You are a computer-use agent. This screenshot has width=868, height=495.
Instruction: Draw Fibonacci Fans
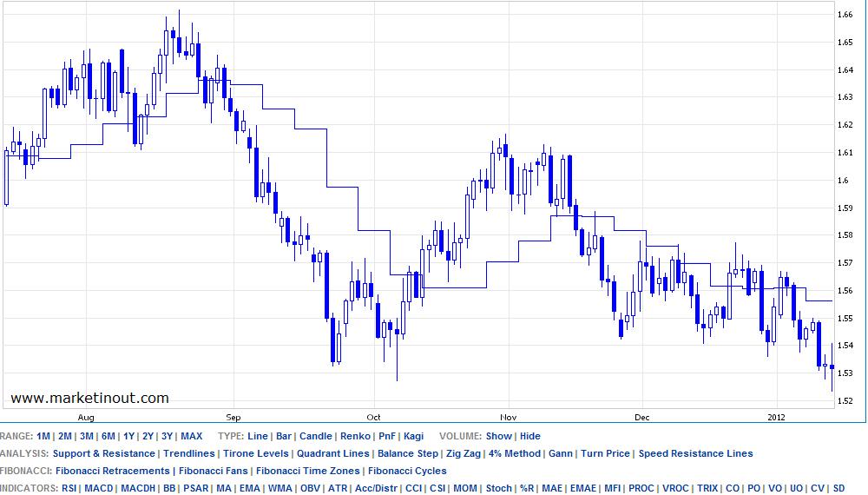(x=214, y=472)
